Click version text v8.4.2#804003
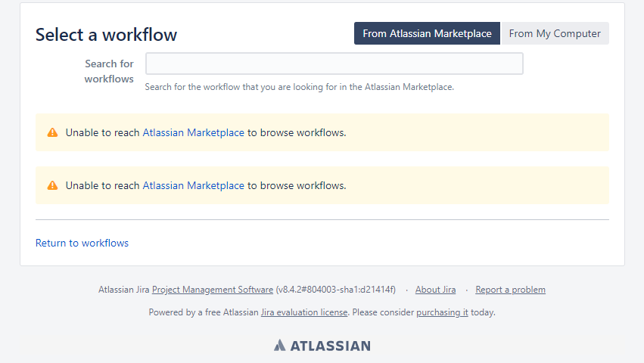This screenshot has height=363, width=644. [335, 290]
